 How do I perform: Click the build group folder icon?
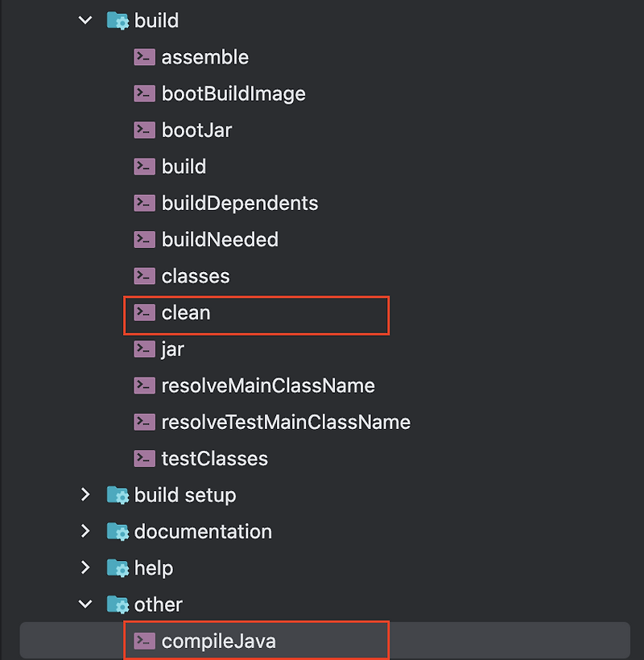click(118, 20)
